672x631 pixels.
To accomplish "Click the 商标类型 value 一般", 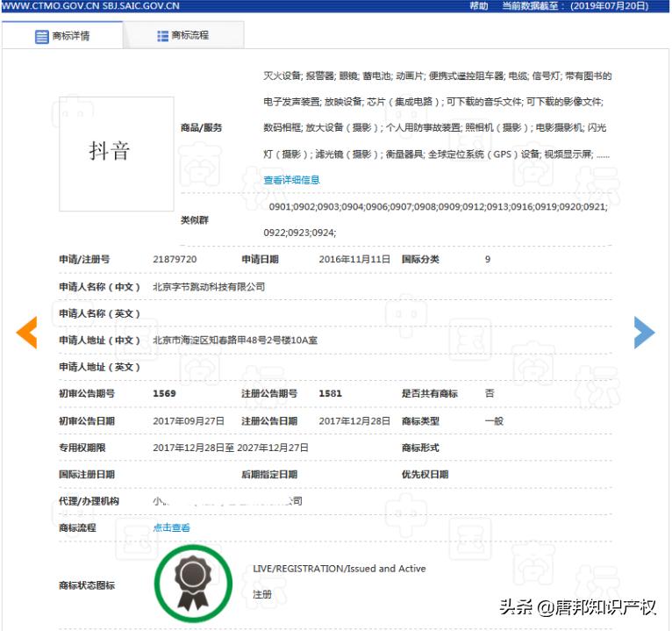I will click(x=494, y=421).
